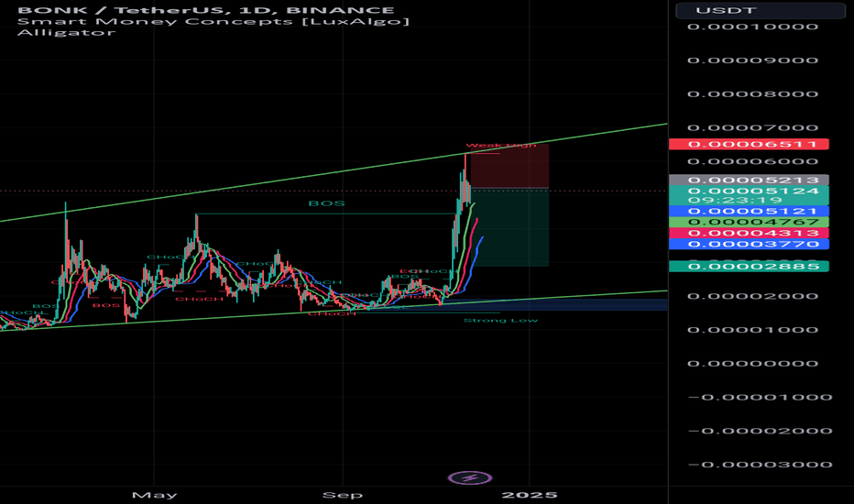
Task: Click the blue 0.00003770 price label
Action: 749,244
